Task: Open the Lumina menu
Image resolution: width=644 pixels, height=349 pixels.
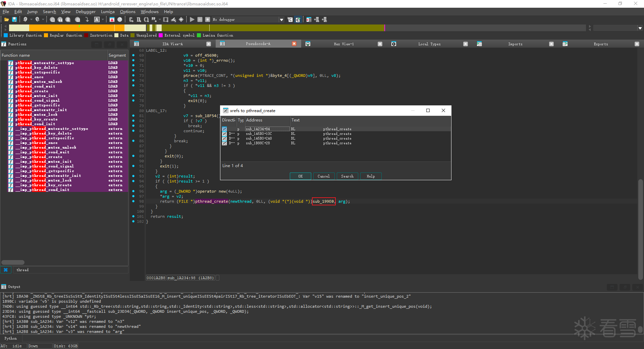Action: coord(108,12)
